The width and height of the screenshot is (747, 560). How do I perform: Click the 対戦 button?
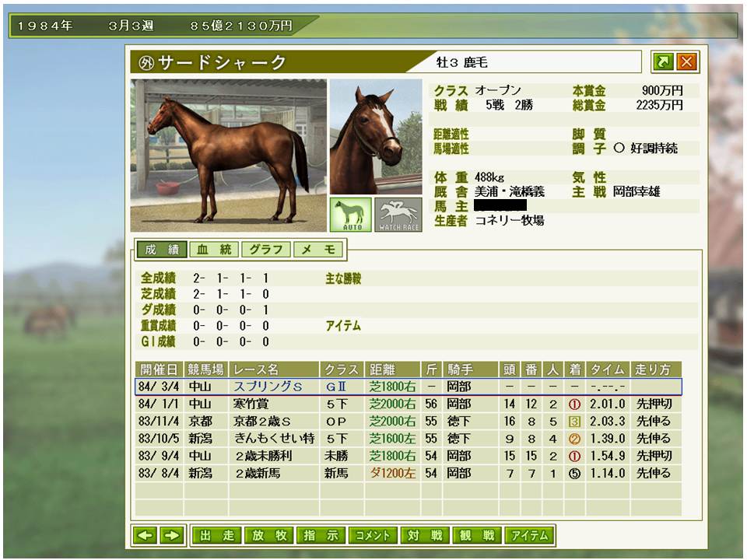tap(425, 535)
